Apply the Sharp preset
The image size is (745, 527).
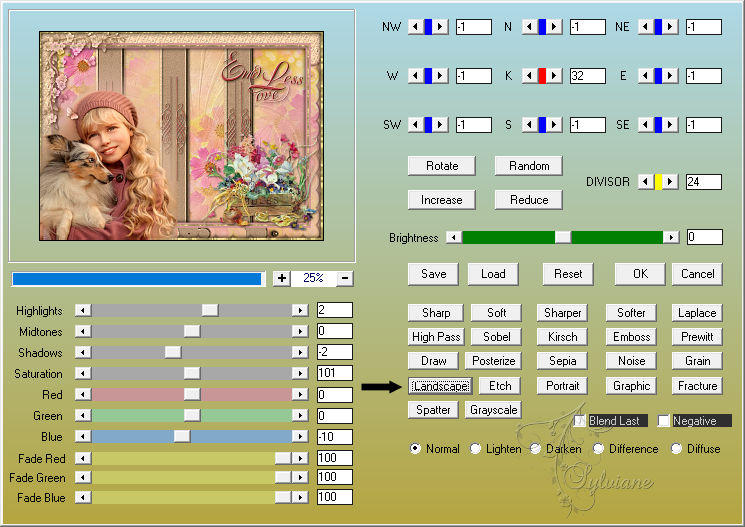[x=436, y=313]
